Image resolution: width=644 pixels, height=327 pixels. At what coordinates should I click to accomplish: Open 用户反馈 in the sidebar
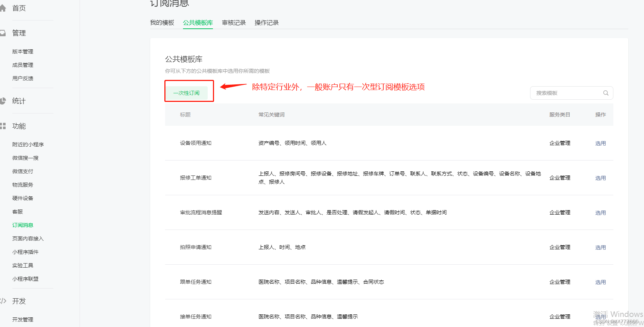pos(23,78)
